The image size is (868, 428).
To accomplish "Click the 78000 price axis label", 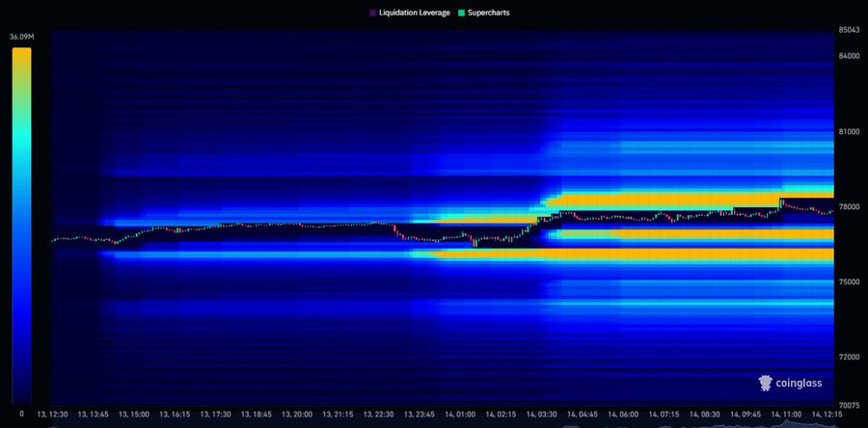I will click(x=849, y=206).
